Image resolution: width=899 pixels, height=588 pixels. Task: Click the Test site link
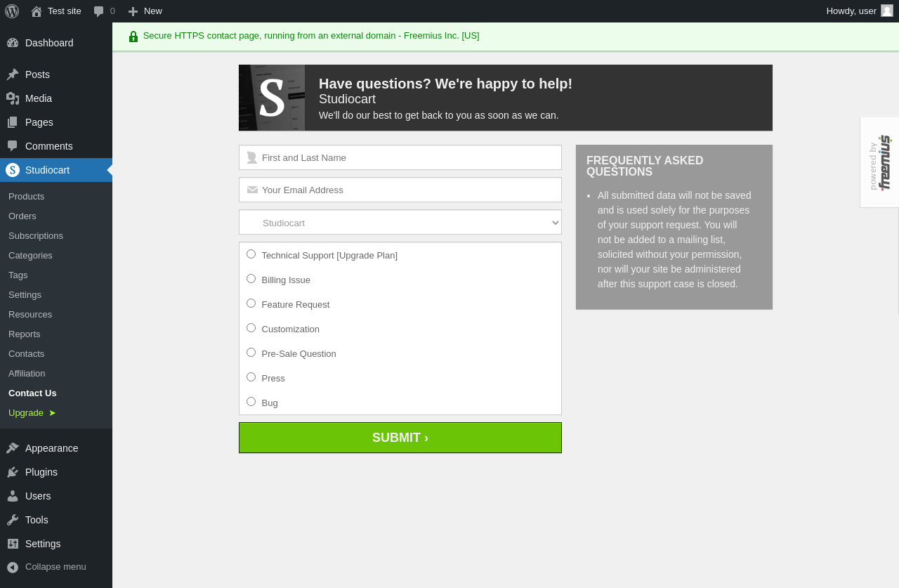pos(65,11)
